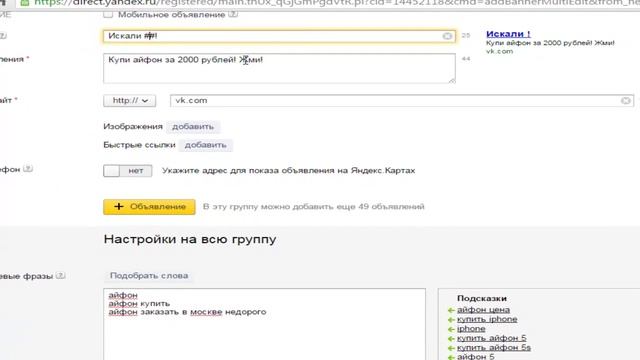Click the green arrow beside the iphone suggestion
Viewport: 640px width, 360px height.
(451, 329)
